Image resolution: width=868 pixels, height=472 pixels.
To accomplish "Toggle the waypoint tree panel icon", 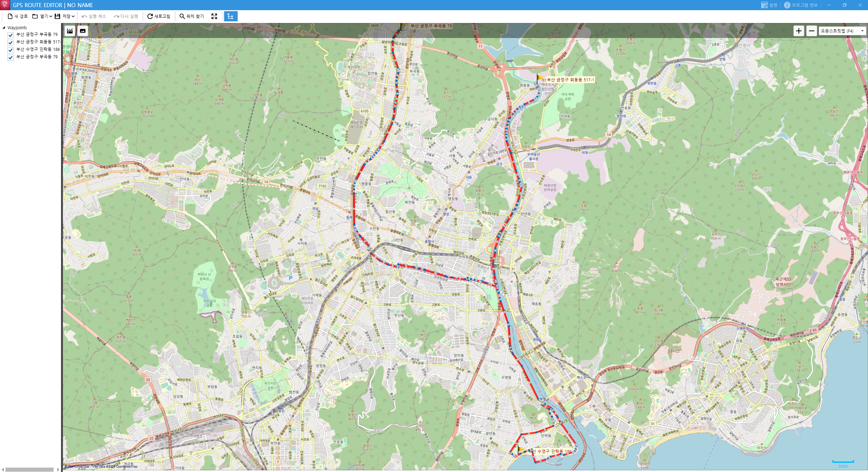I will click(x=231, y=16).
